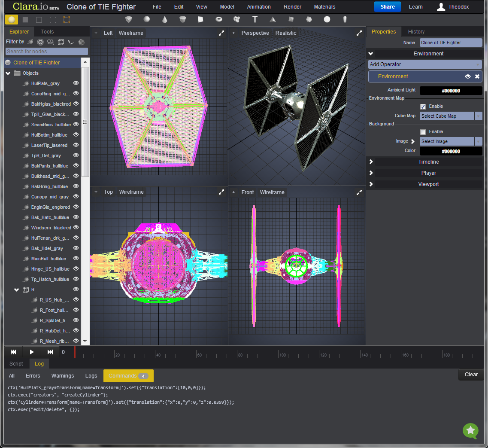Hide the HulPlats_gray object
The image size is (488, 448).
pos(76,83)
